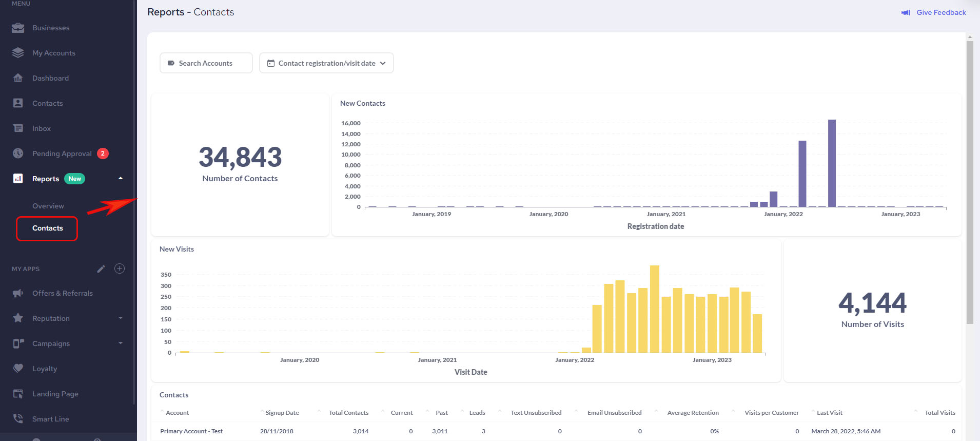Open the Dashboard page
Screen dimensions: 980x441
click(50, 78)
